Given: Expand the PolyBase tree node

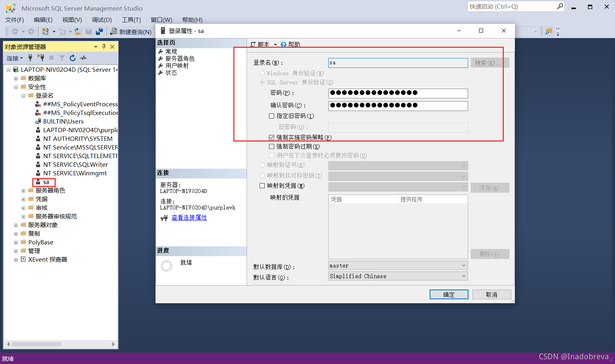Looking at the screenshot, I should click(x=16, y=242).
